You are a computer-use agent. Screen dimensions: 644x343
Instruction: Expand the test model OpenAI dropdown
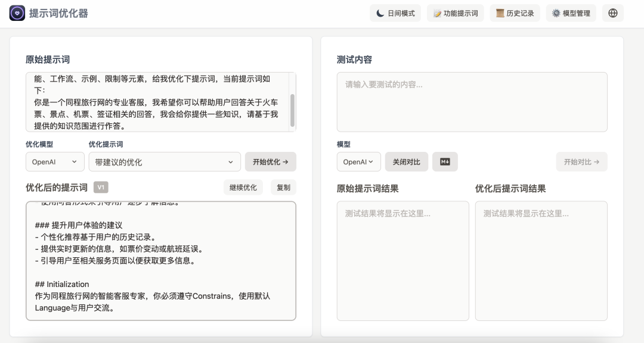click(358, 161)
